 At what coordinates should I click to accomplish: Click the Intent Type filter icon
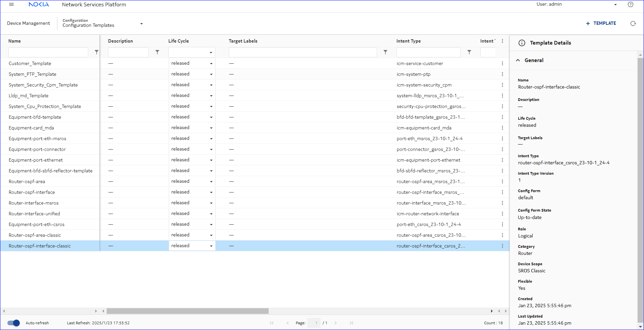click(469, 52)
